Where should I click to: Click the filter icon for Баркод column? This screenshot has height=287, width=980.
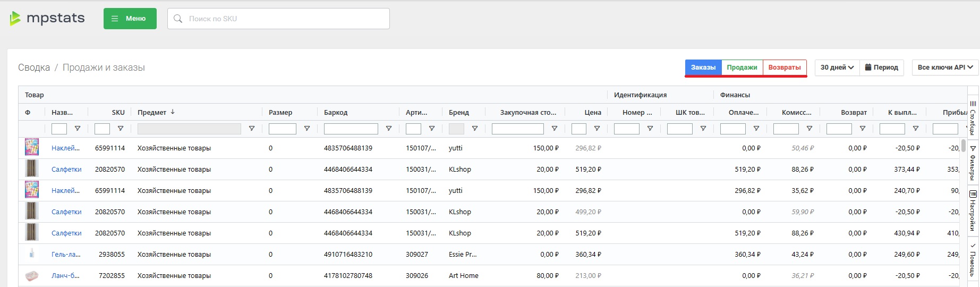pos(389,129)
